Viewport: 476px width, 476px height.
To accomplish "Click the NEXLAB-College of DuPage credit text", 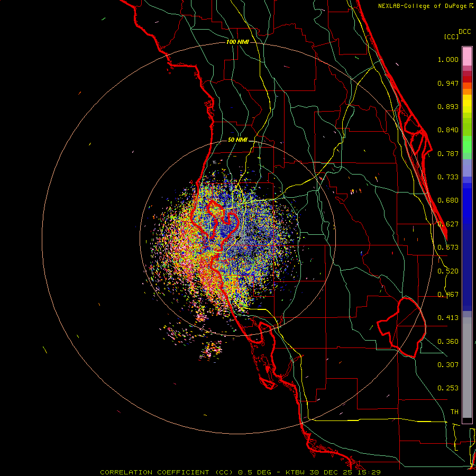I will [x=425, y=6].
